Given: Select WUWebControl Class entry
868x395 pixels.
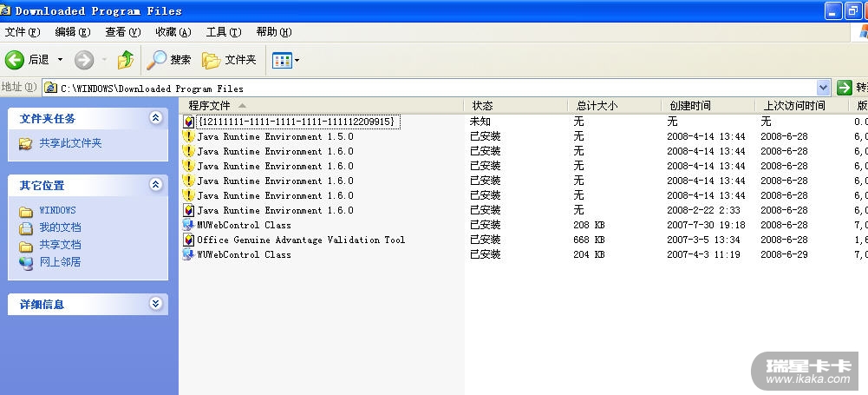Looking at the screenshot, I should coord(244,255).
